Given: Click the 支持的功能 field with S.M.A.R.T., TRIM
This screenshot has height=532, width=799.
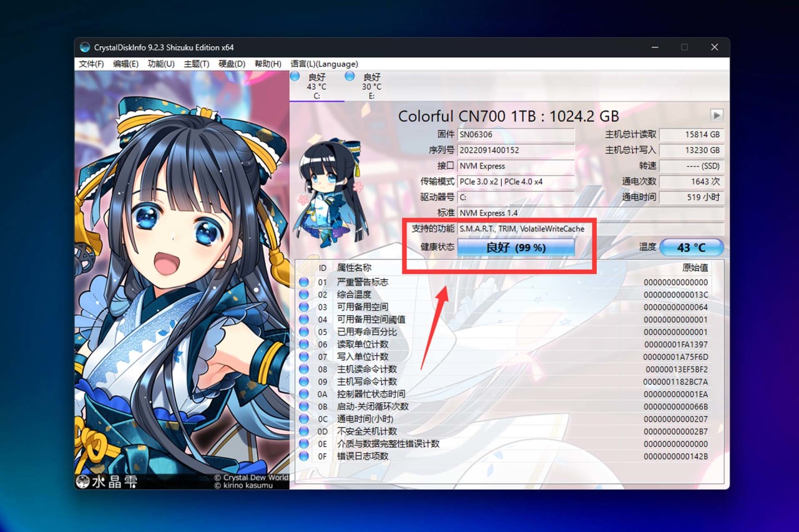Looking at the screenshot, I should click(x=591, y=229).
